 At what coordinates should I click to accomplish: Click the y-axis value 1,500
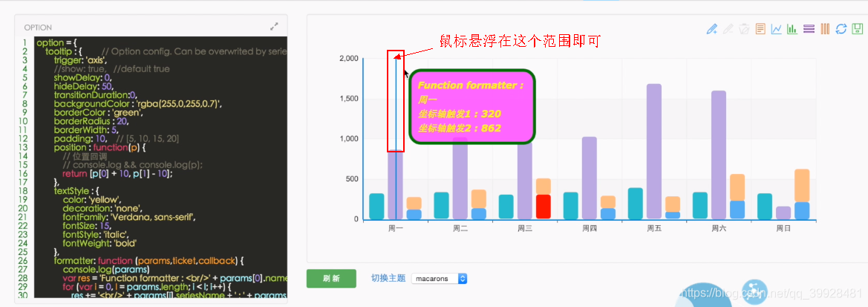[x=349, y=99]
